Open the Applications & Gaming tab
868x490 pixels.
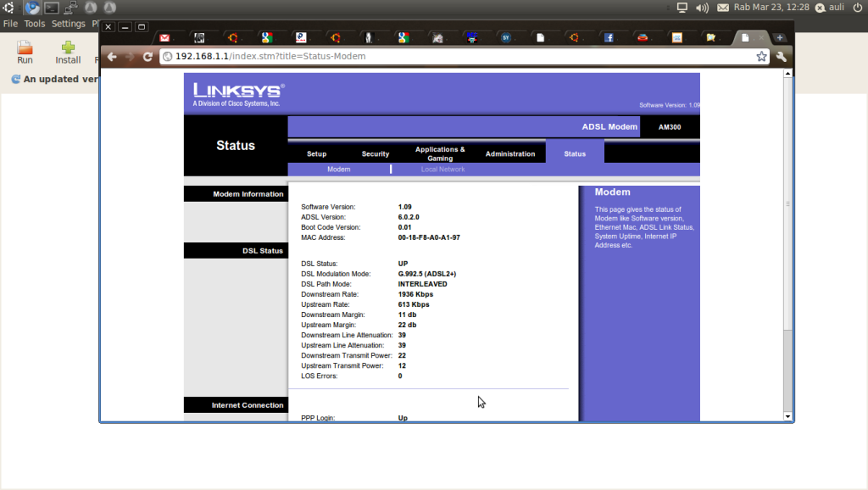click(440, 154)
